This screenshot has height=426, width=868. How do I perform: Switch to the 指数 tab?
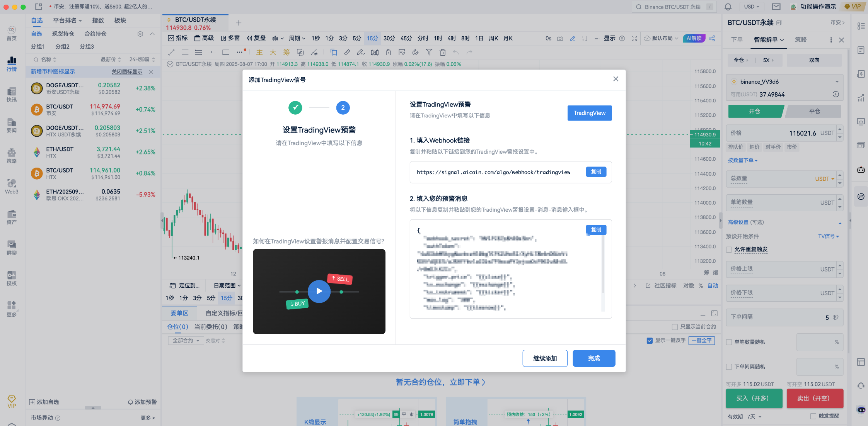click(98, 20)
